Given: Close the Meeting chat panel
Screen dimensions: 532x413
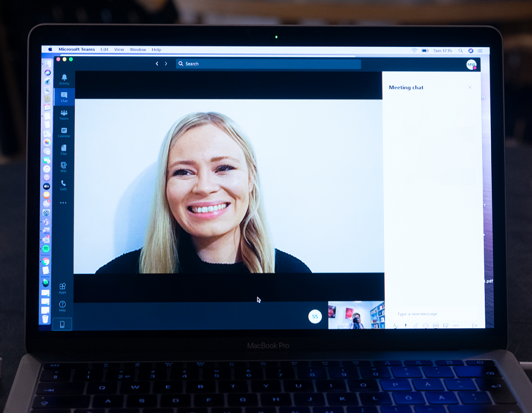Looking at the screenshot, I should pos(470,87).
